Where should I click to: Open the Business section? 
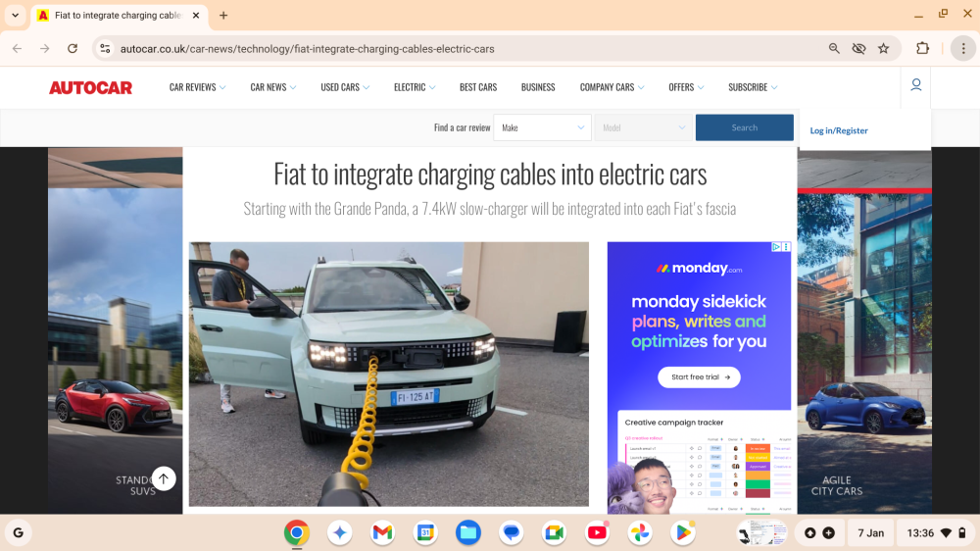tap(538, 87)
